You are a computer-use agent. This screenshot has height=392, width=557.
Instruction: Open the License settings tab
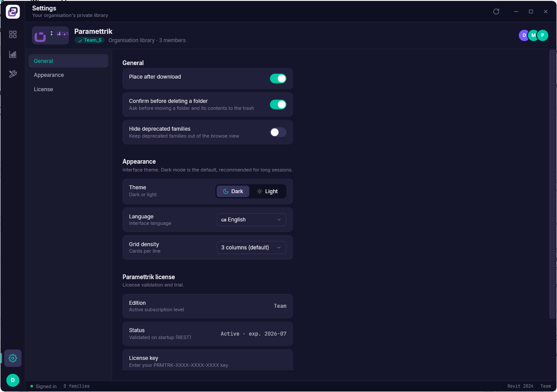point(68,89)
